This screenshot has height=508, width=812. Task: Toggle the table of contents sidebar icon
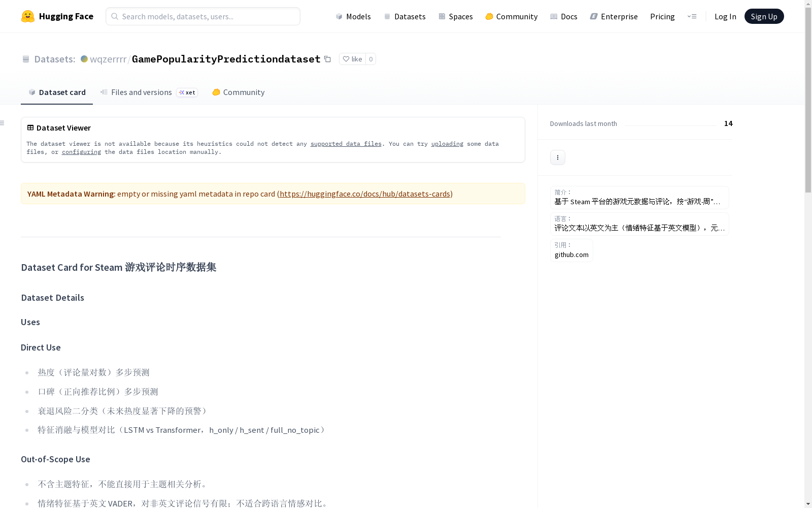click(x=2, y=123)
